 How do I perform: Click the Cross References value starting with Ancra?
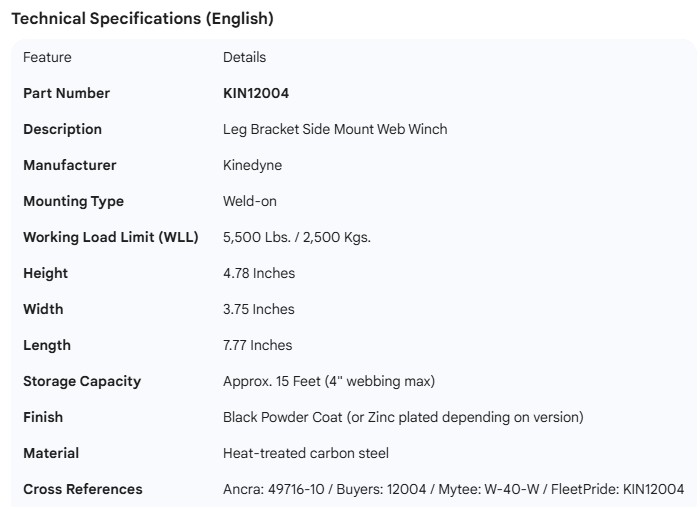pyautogui.click(x=453, y=489)
